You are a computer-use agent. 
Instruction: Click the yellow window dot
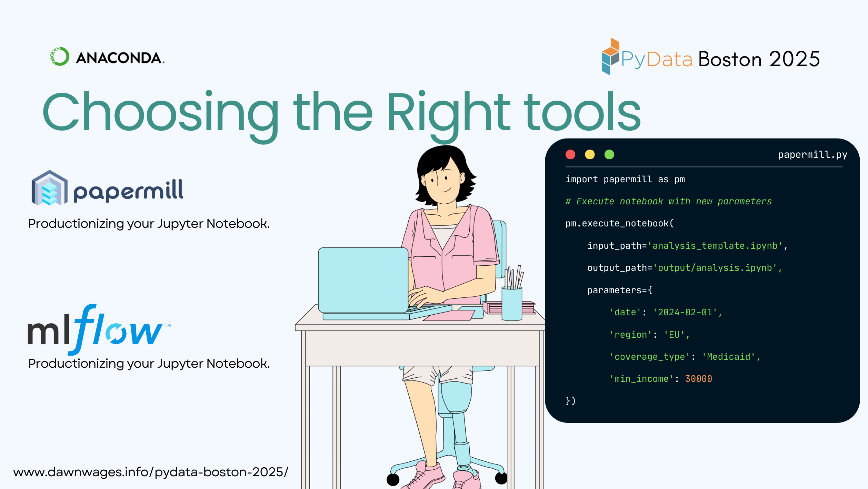[x=590, y=154]
